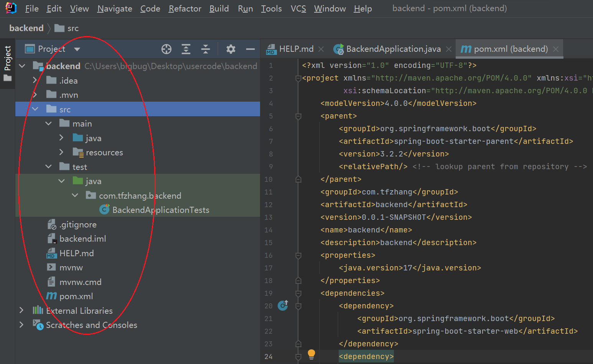The height and width of the screenshot is (364, 593).
Task: Click the External Libraries icon
Action: pos(38,310)
